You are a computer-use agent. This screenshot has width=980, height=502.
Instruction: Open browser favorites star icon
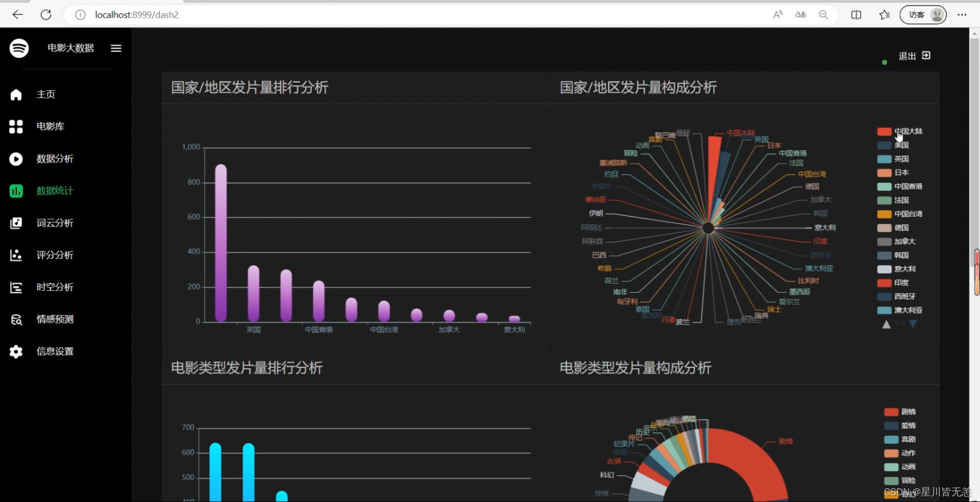tap(885, 15)
